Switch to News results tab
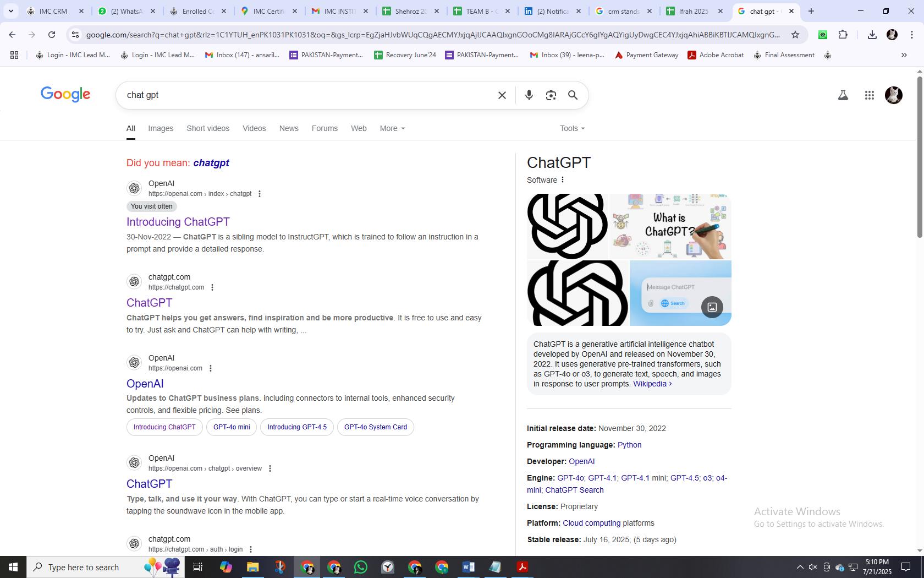This screenshot has height=578, width=924. coord(289,128)
